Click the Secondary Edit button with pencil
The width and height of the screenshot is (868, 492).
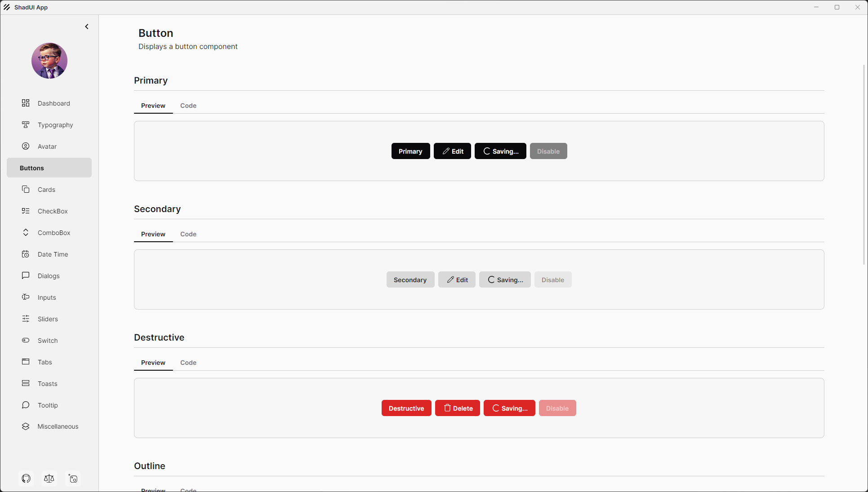coord(457,279)
